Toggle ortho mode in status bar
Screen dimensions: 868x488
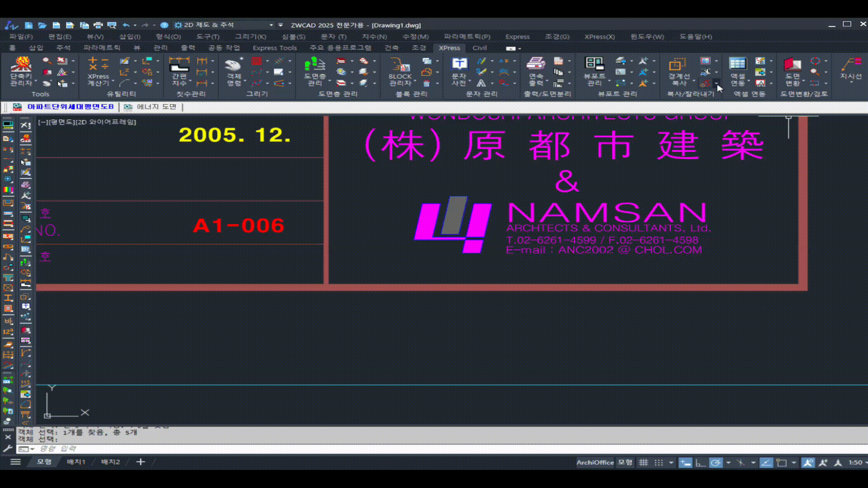click(x=700, y=462)
